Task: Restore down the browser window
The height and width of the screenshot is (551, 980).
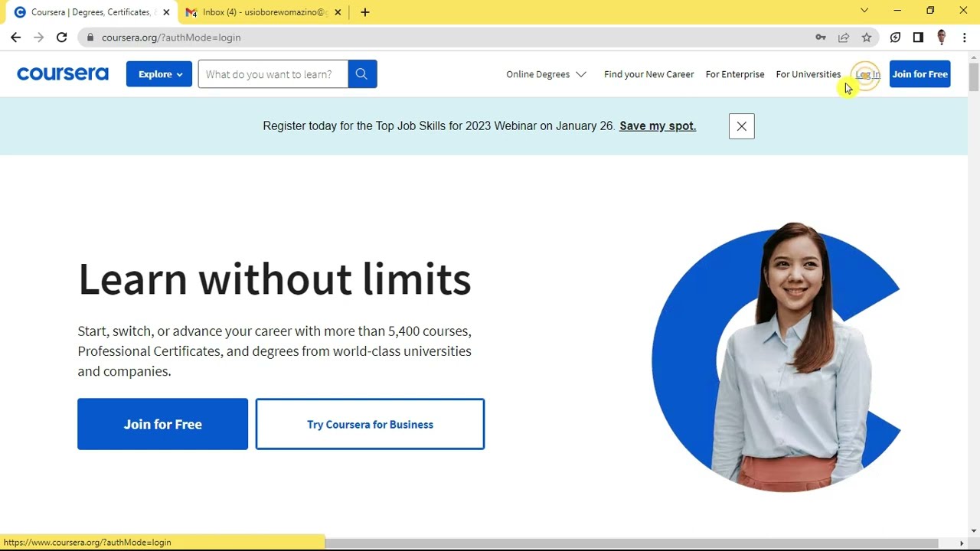Action: (x=930, y=11)
